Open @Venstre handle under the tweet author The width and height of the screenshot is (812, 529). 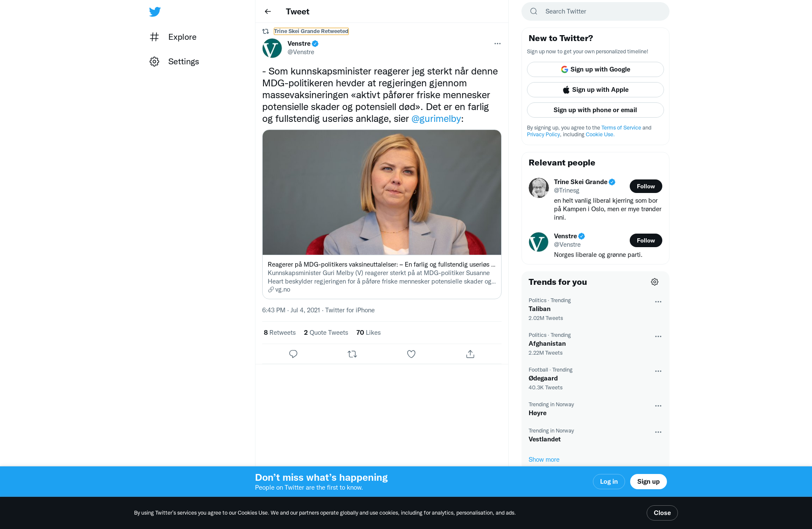[x=301, y=52]
